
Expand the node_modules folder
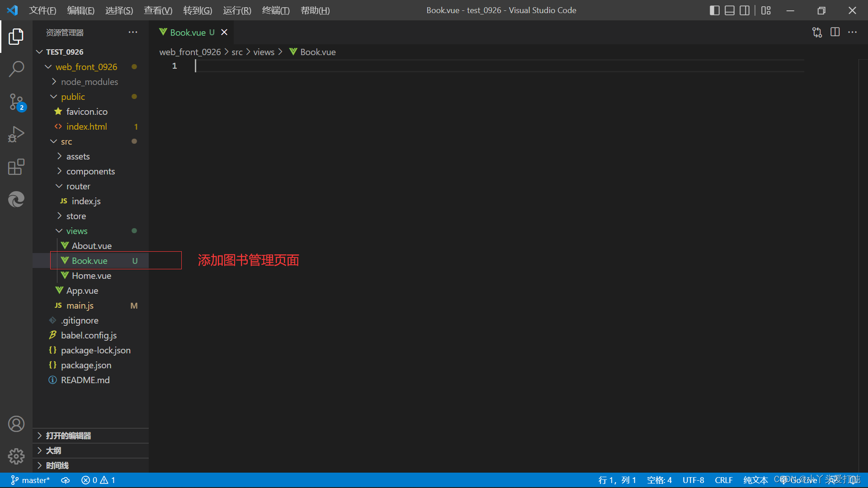54,82
